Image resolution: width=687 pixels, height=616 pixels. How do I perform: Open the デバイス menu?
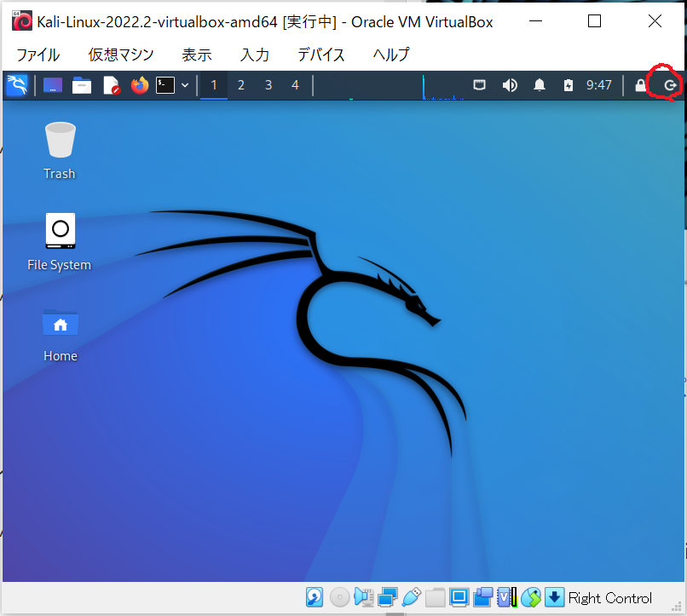[321, 55]
